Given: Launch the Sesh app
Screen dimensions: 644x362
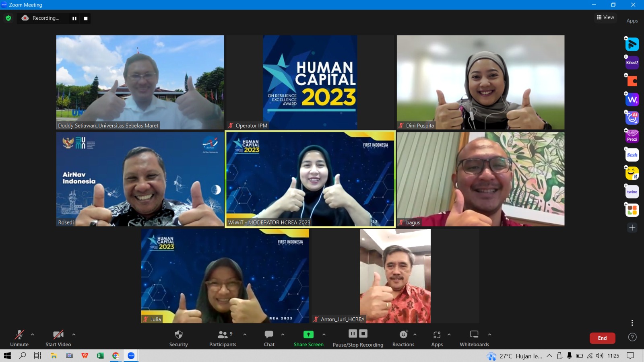Looking at the screenshot, I should (632, 155).
